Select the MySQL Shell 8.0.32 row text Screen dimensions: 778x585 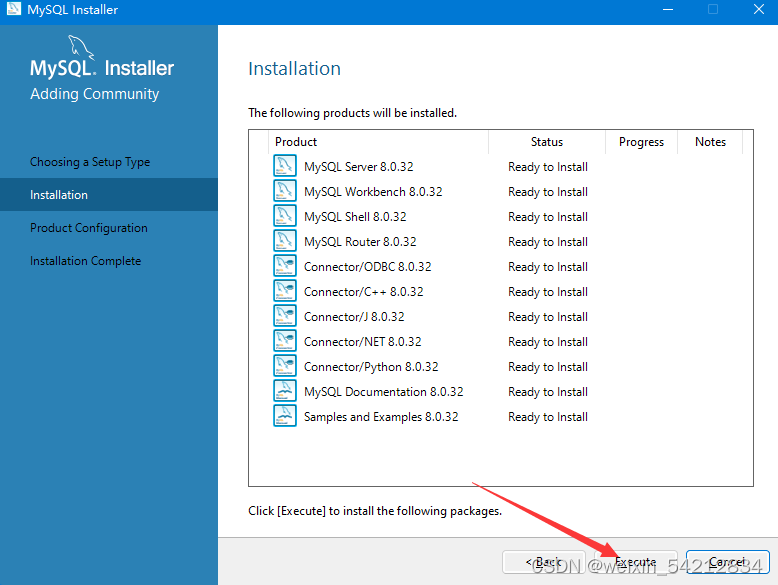(x=355, y=217)
